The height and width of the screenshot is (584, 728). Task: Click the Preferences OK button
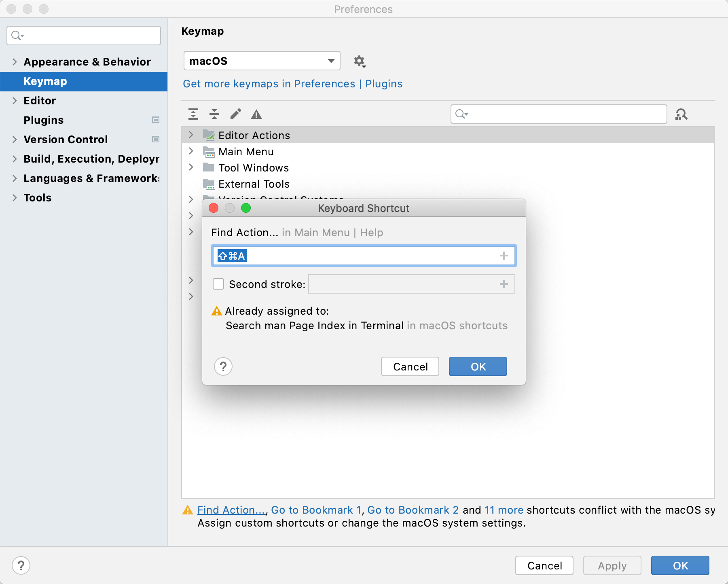click(680, 565)
